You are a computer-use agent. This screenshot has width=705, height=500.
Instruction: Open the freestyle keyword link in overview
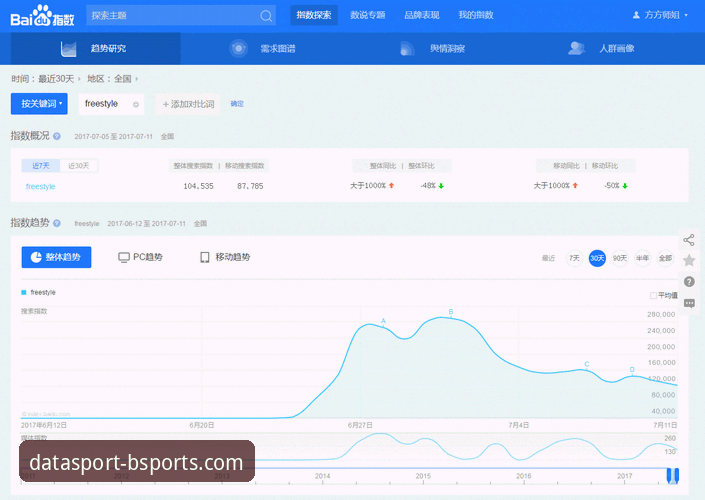click(x=40, y=186)
